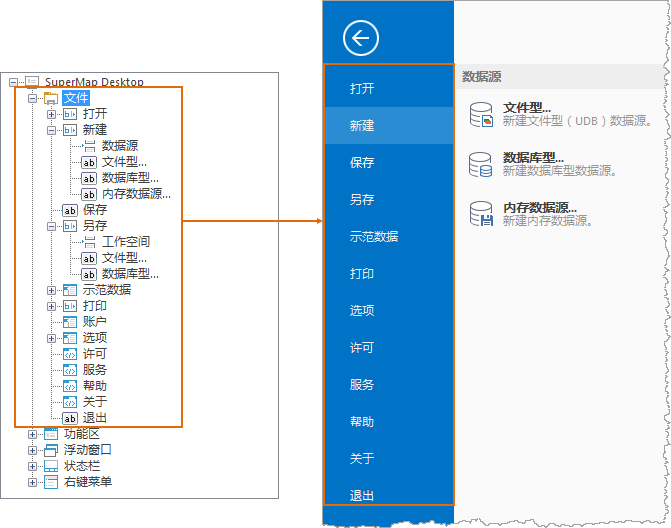
Task: Click the icon next to 工作空间
Action: pos(89,242)
